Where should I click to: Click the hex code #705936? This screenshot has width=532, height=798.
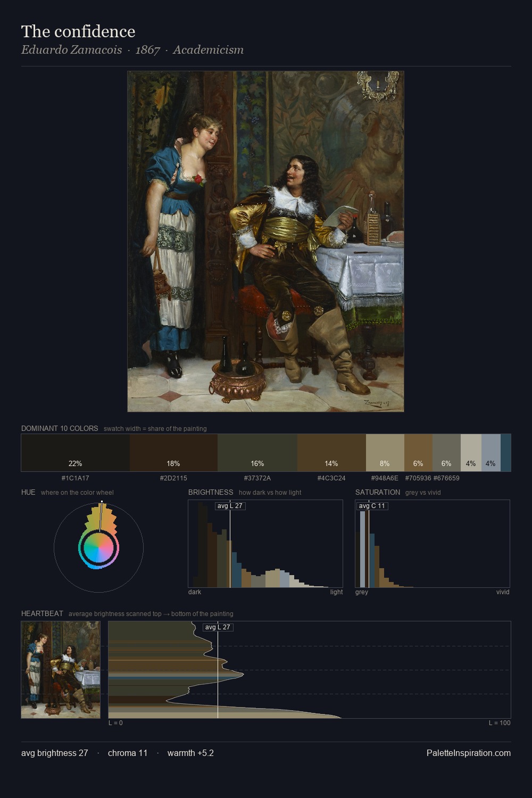418,478
